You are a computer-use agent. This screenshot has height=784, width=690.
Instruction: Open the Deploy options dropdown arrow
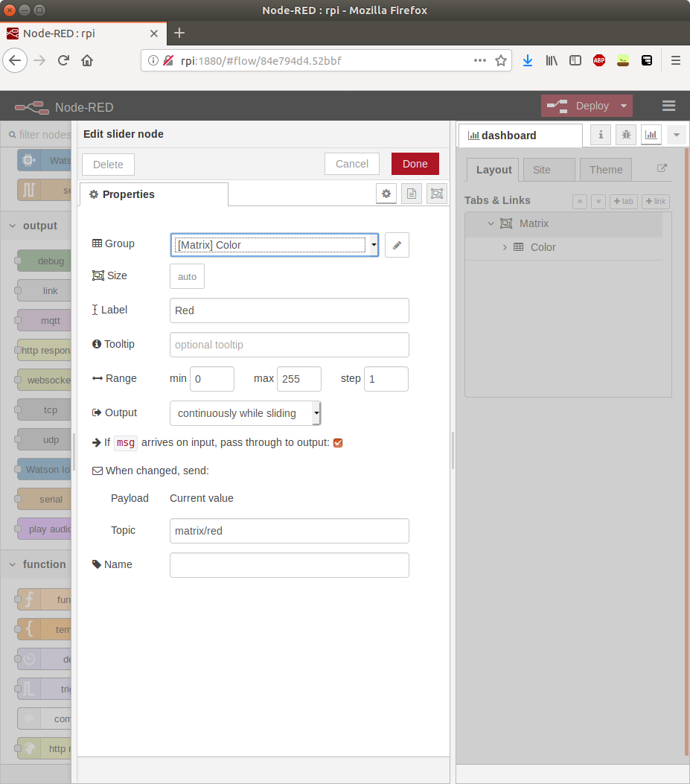pos(624,106)
